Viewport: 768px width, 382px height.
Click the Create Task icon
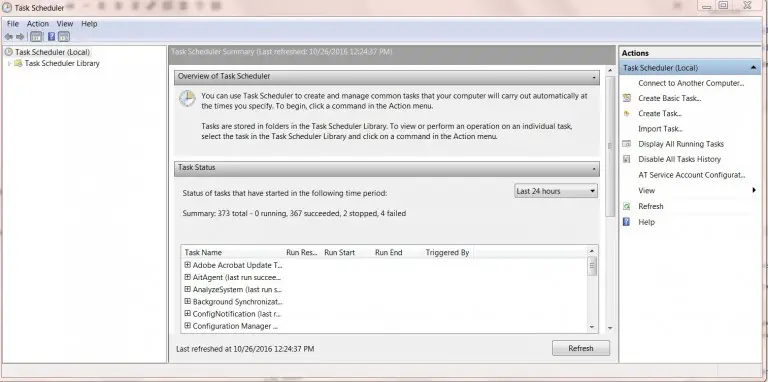626,114
